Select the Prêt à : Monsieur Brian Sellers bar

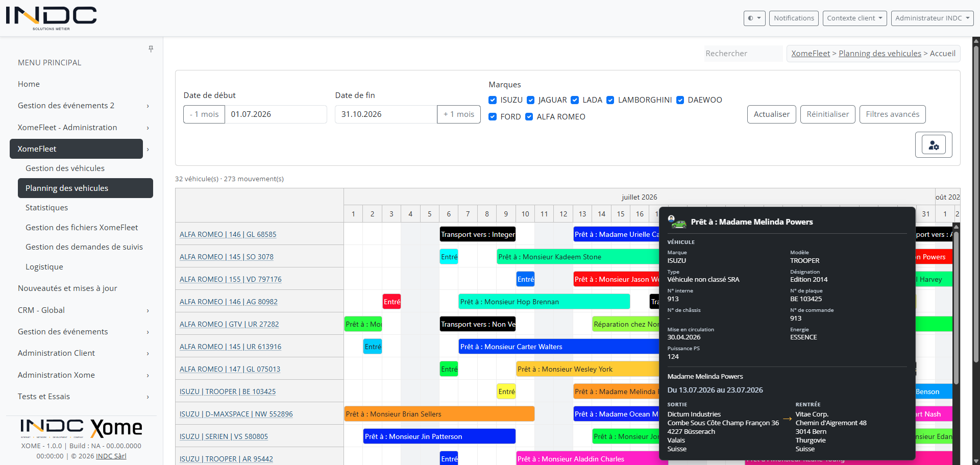click(439, 414)
